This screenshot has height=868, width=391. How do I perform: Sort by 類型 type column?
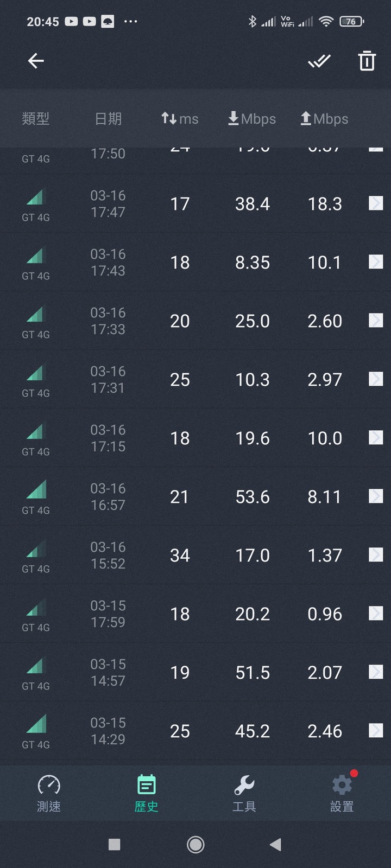[36, 118]
